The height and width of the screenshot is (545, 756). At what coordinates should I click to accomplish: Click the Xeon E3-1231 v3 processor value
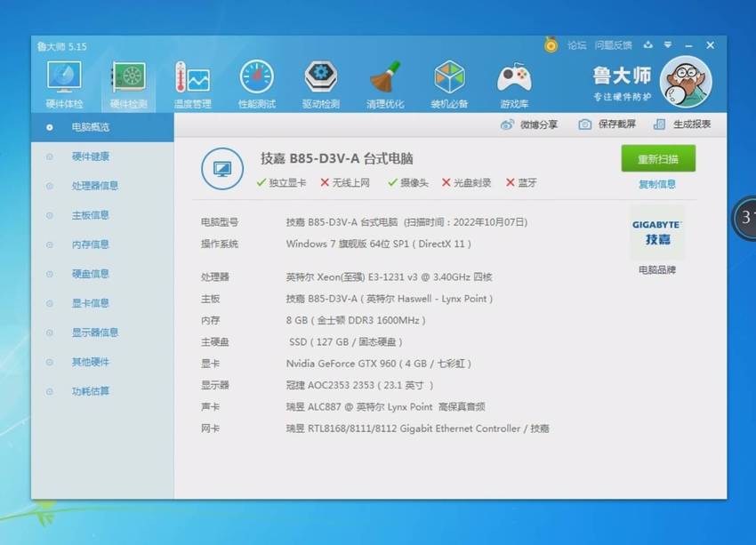389,277
